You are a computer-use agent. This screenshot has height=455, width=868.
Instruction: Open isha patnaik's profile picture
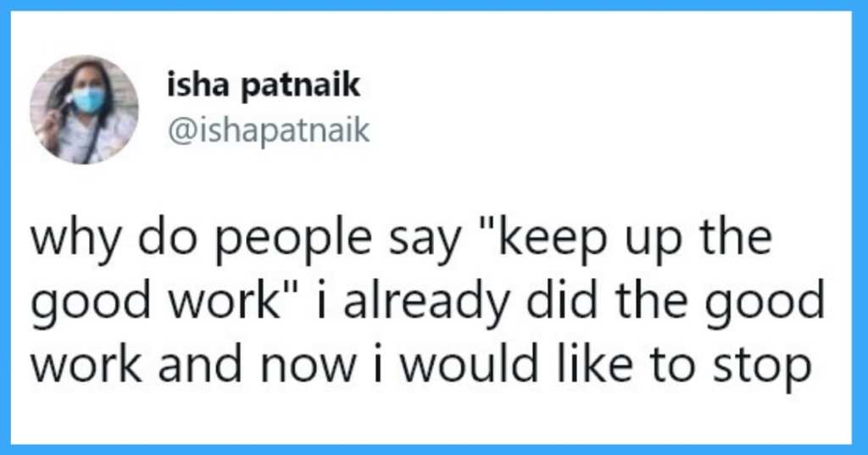(84, 109)
